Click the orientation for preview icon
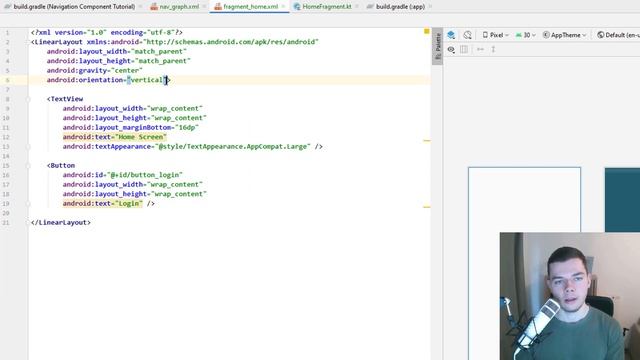Viewport: 640px width, 360px height. tap(467, 35)
